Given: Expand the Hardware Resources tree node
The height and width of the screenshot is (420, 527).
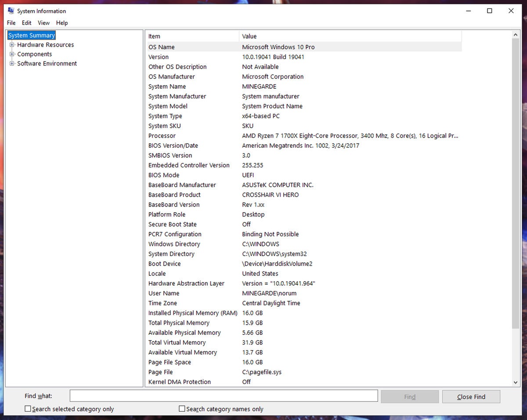Looking at the screenshot, I should pyautogui.click(x=12, y=45).
